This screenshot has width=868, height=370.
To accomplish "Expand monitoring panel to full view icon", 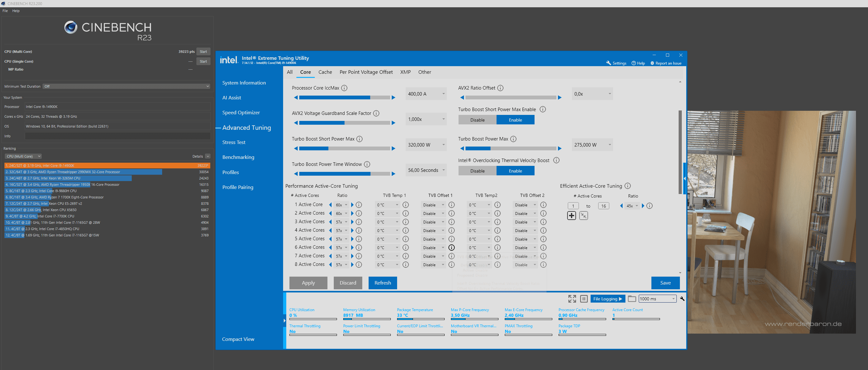I will 572,298.
